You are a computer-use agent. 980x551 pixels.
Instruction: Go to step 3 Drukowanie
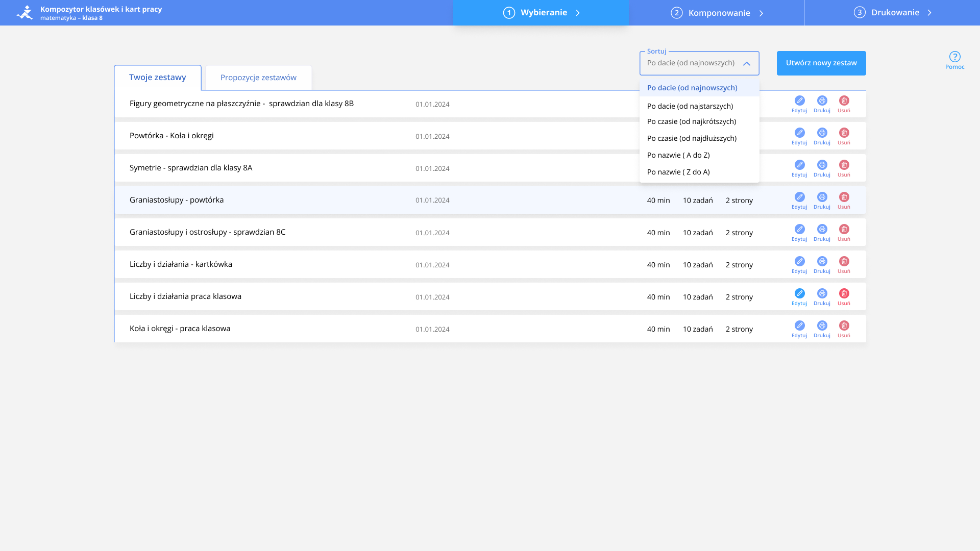[x=892, y=13]
